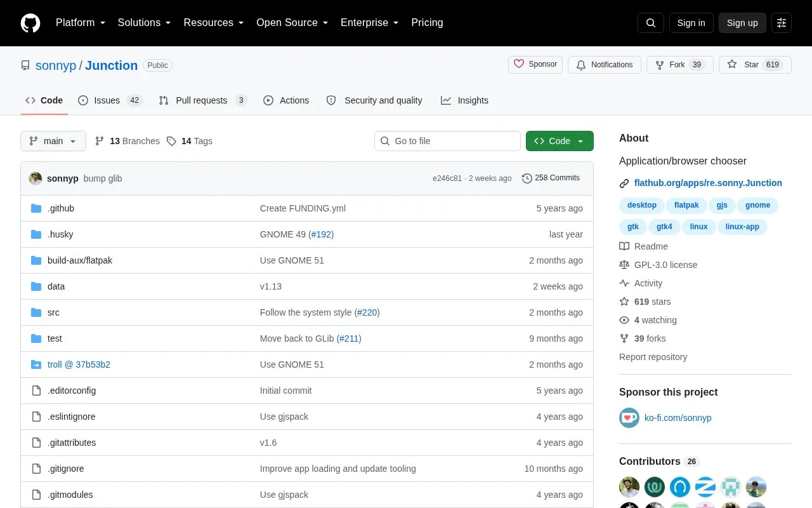
Task: Expand the Enterprise menu
Action: pyautogui.click(x=370, y=23)
